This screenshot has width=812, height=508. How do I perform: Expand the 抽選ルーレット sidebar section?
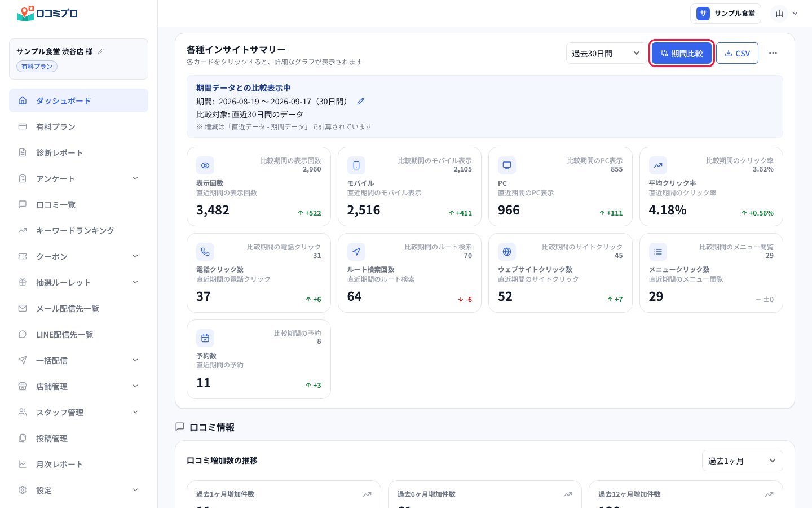pos(78,282)
